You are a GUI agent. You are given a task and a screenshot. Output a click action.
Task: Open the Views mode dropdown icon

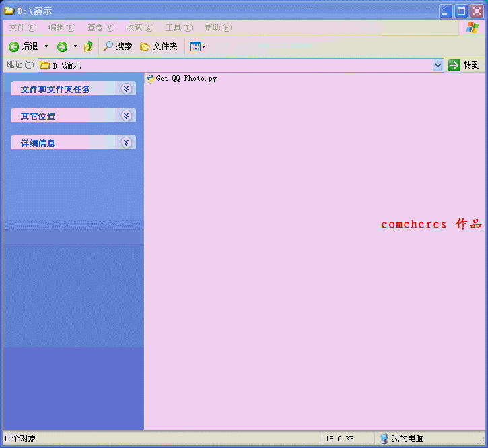pyautogui.click(x=198, y=46)
